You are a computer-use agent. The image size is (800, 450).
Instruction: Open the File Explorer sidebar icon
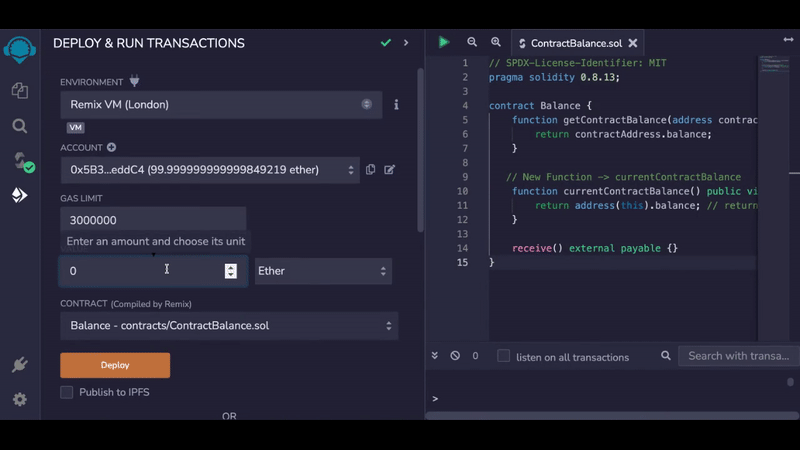coord(19,91)
